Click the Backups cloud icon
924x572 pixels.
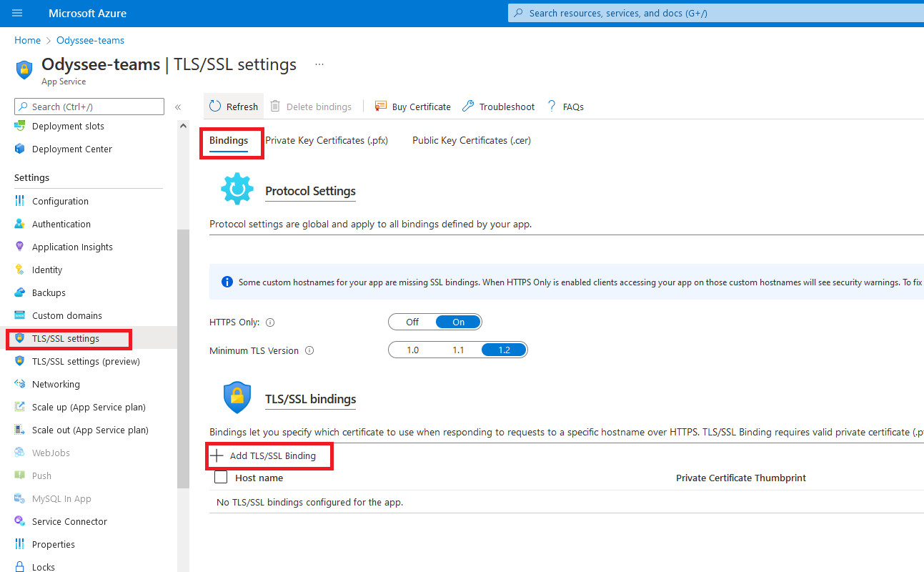click(x=20, y=293)
